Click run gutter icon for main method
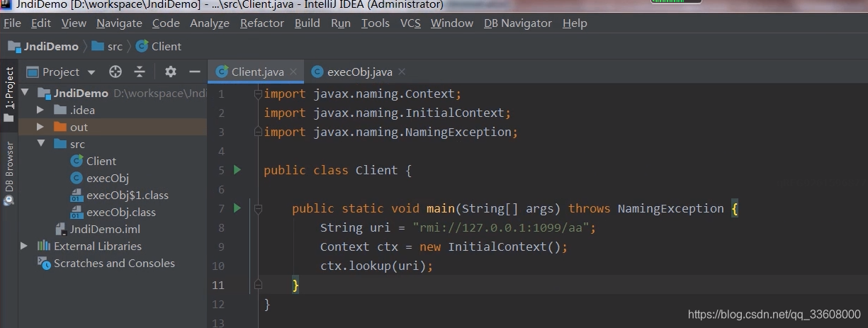Viewport: 868px width, 328px height. point(237,208)
